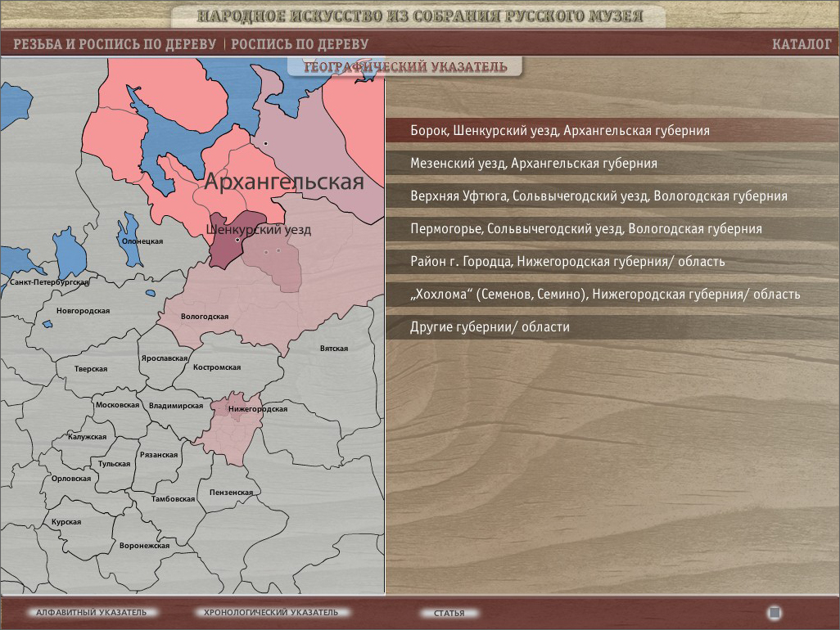Choose Верхняя Уфтюга, Сольвычегодский уезд entry
This screenshot has width=840, height=630.
pyautogui.click(x=598, y=196)
